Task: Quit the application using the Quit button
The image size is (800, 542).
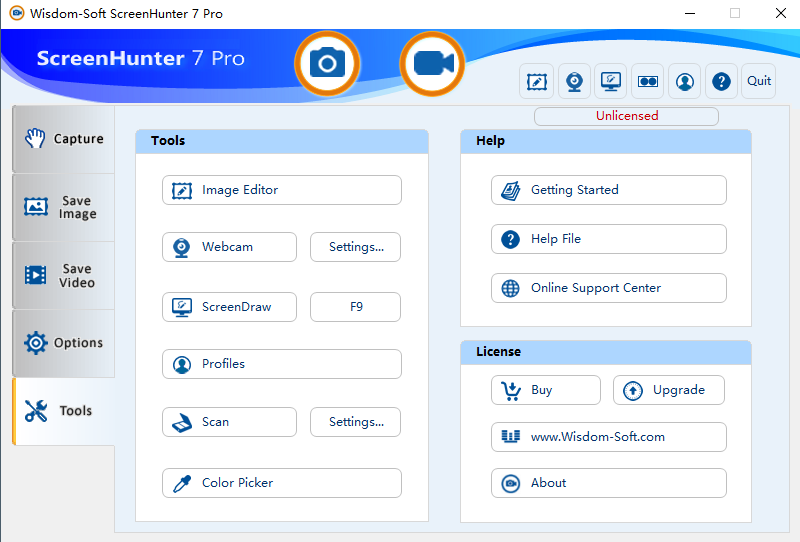Action: click(x=759, y=81)
